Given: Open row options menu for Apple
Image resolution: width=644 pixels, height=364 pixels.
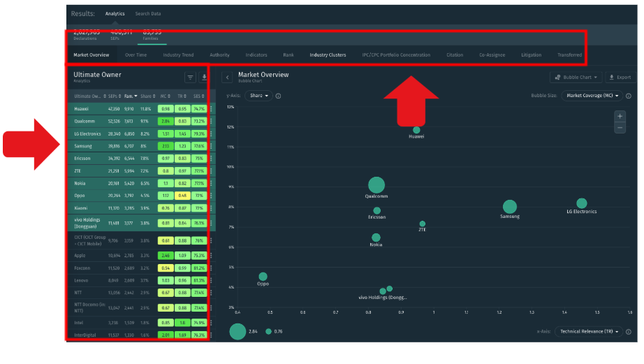Looking at the screenshot, I should (211, 256).
